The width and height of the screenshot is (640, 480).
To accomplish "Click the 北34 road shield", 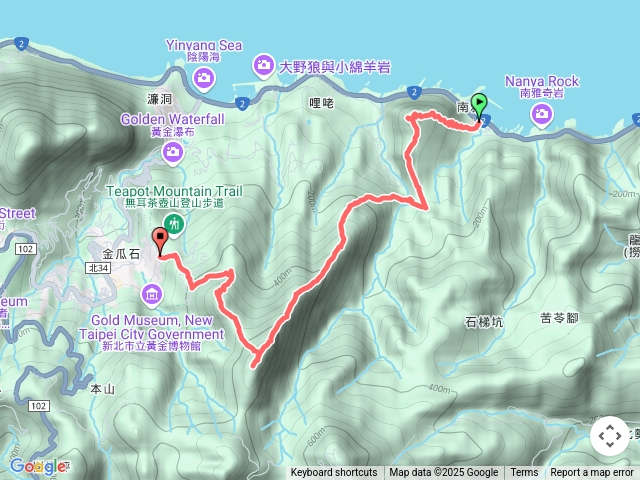I will click(98, 268).
